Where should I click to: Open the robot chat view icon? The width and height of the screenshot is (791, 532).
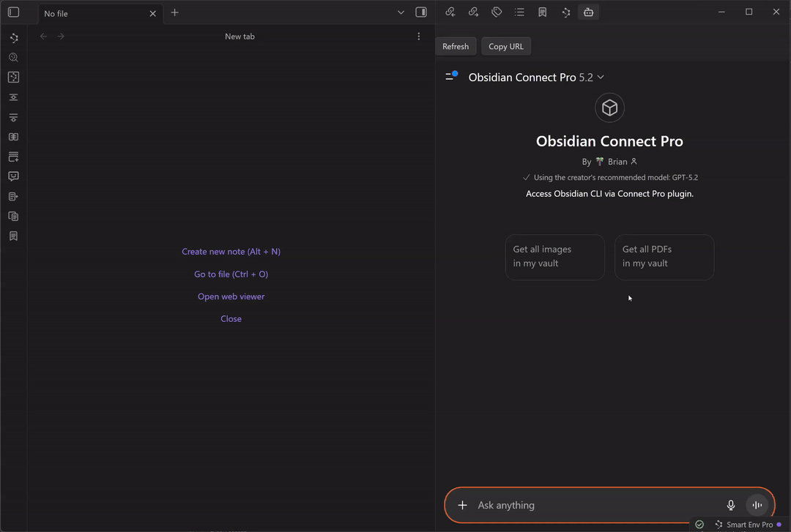(x=588, y=12)
